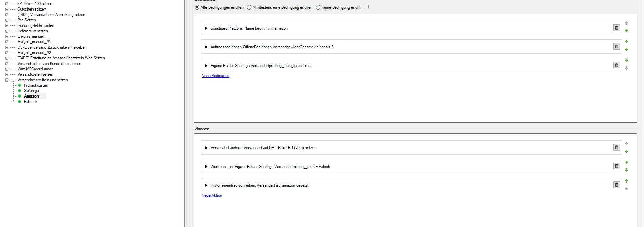644x227 pixels.
Task: Move Plattform.Name condition down with green arrow
Action: pyautogui.click(x=627, y=31)
